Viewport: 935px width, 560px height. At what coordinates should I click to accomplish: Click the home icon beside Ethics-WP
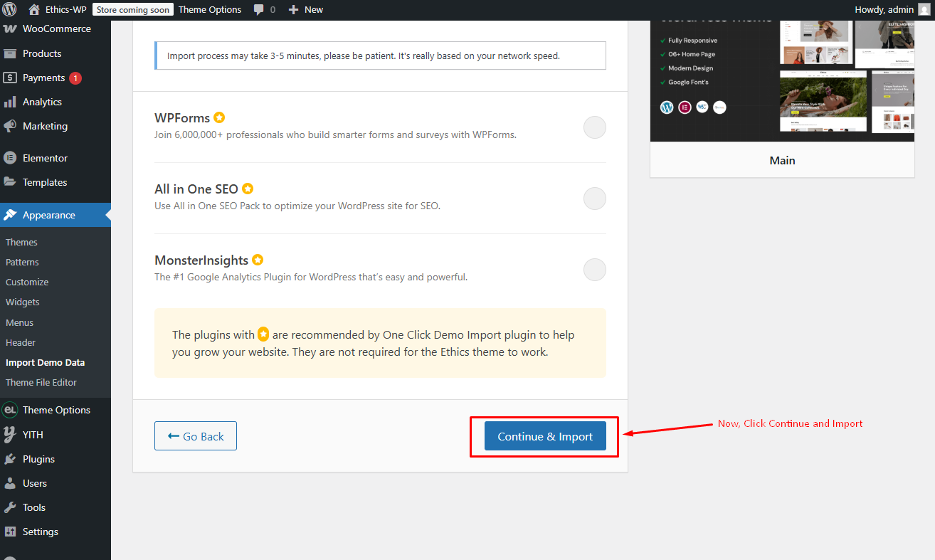point(34,9)
